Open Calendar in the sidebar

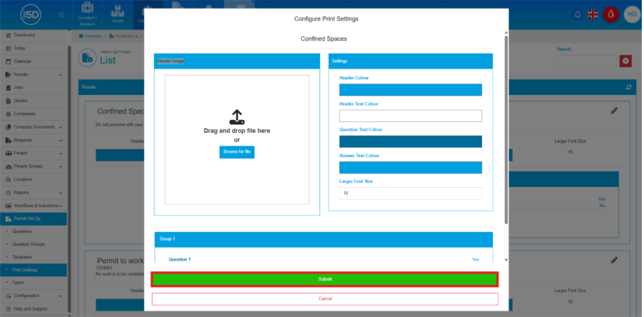[x=34, y=61]
